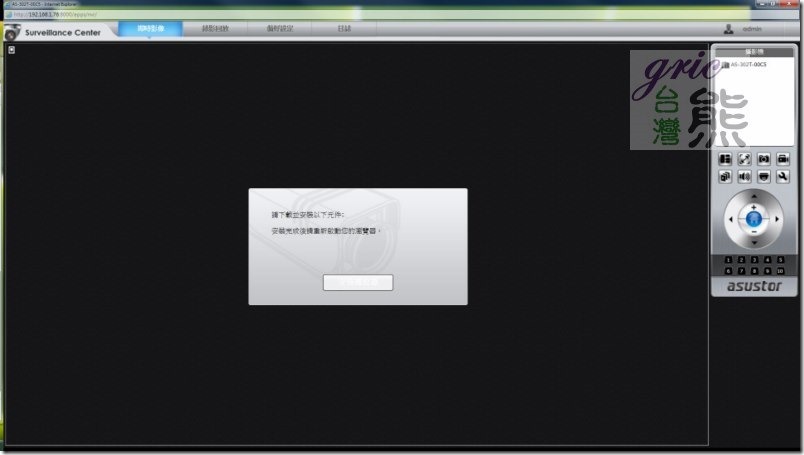Select preset position 5
The image size is (804, 455).
[x=780, y=260]
